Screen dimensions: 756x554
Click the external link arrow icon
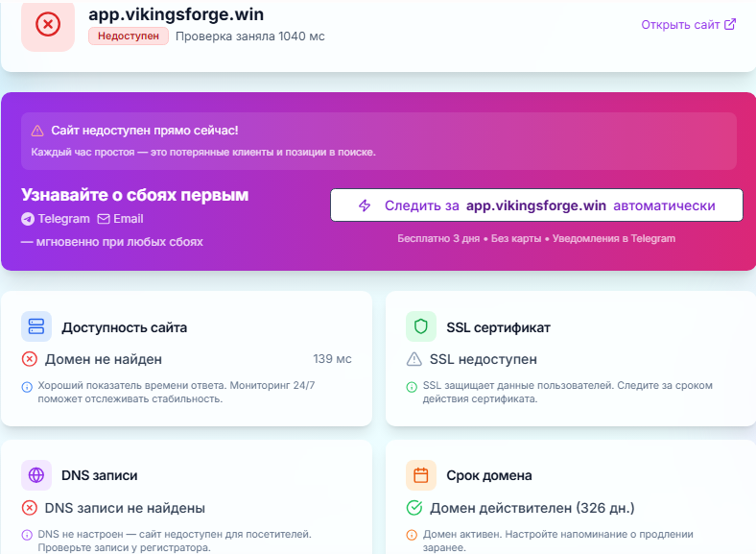pos(730,24)
